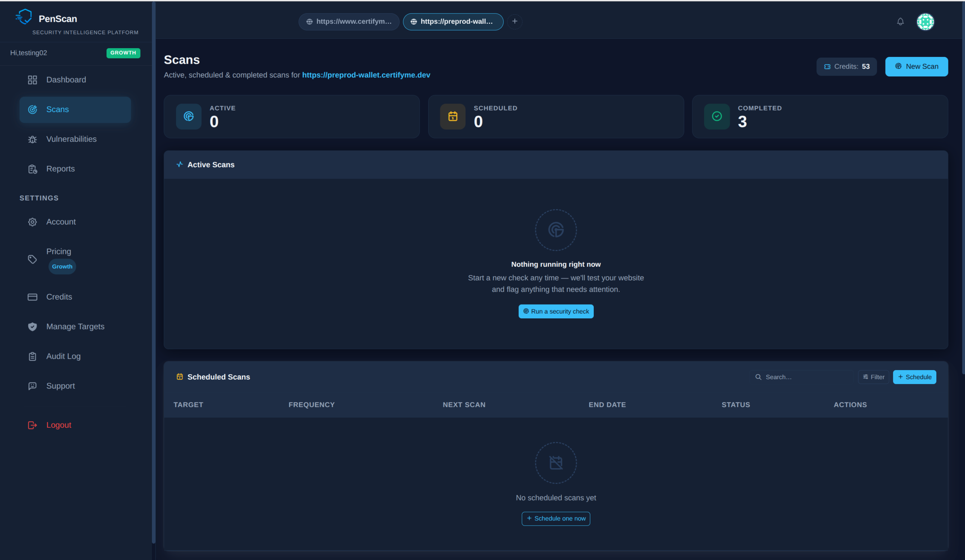Viewport: 965px width, 560px height.
Task: Click the Scheduled calendar icon card
Action: point(453,116)
